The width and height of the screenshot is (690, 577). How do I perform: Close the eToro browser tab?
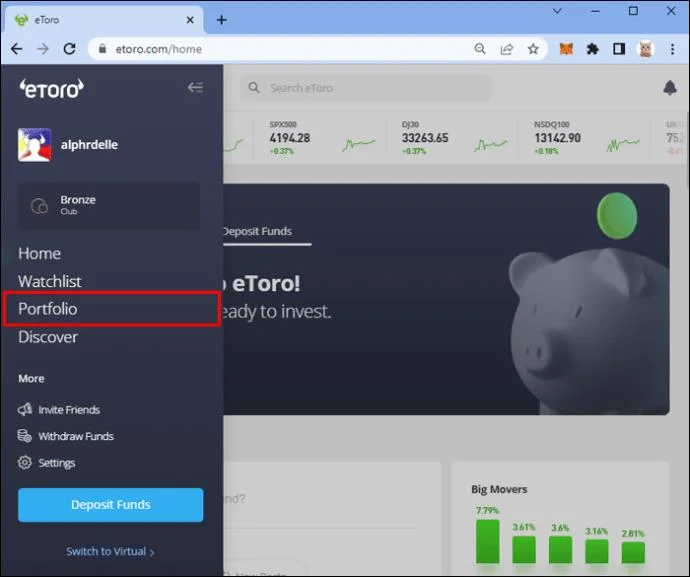coord(190,20)
